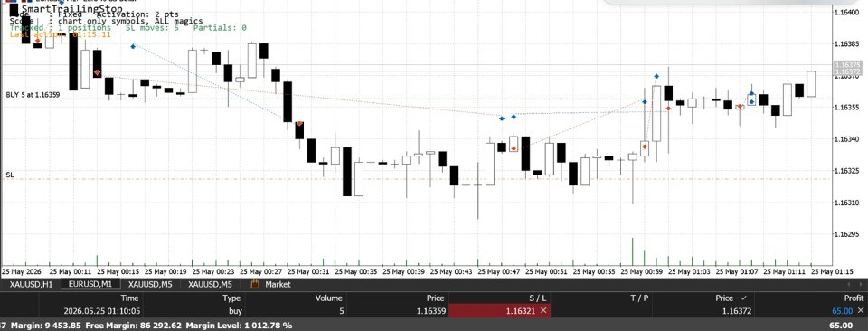868x331 pixels.
Task: Select the SL stop-loss line label on the chart
Action: (10, 175)
